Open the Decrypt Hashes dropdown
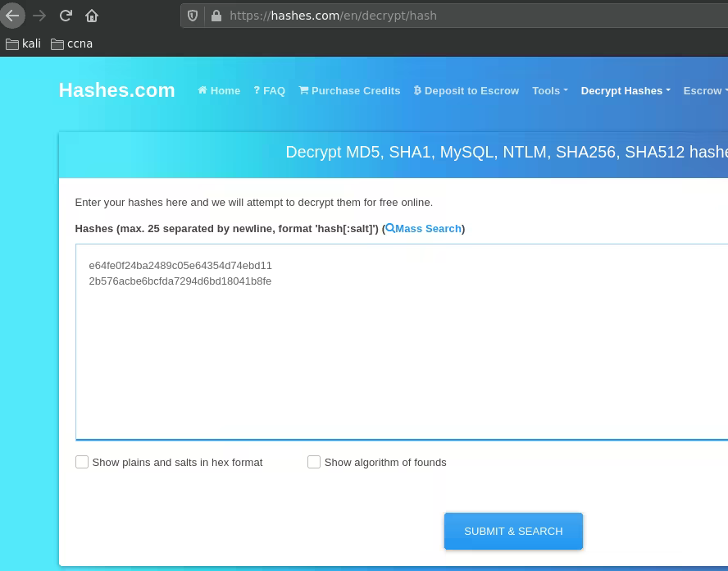This screenshot has width=728, height=571. 625,90
